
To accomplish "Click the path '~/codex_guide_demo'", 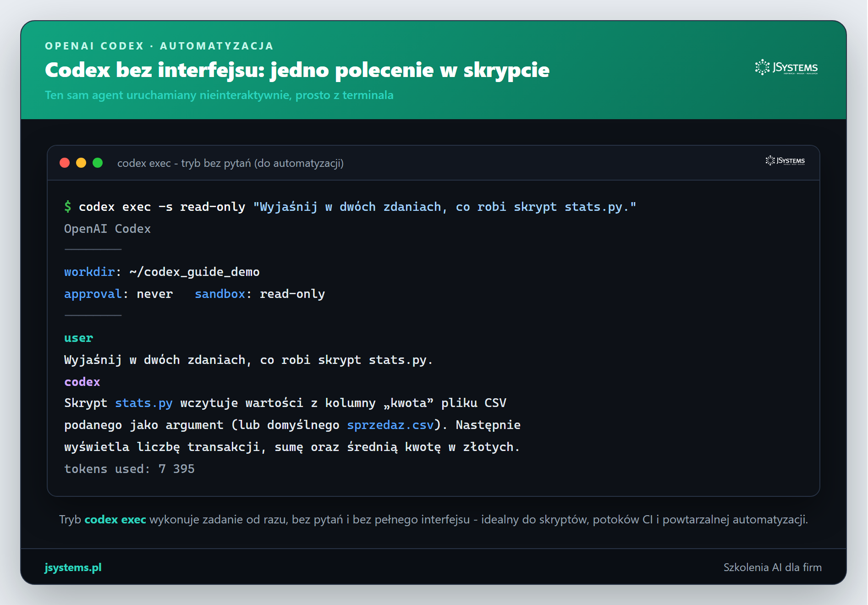I will pyautogui.click(x=194, y=272).
